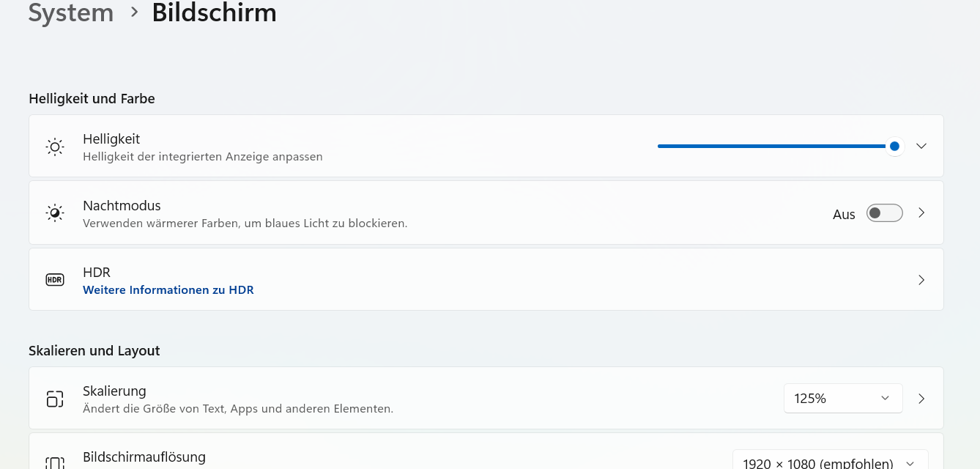Expand the Helligkeit options chevron
980x469 pixels.
click(x=921, y=146)
